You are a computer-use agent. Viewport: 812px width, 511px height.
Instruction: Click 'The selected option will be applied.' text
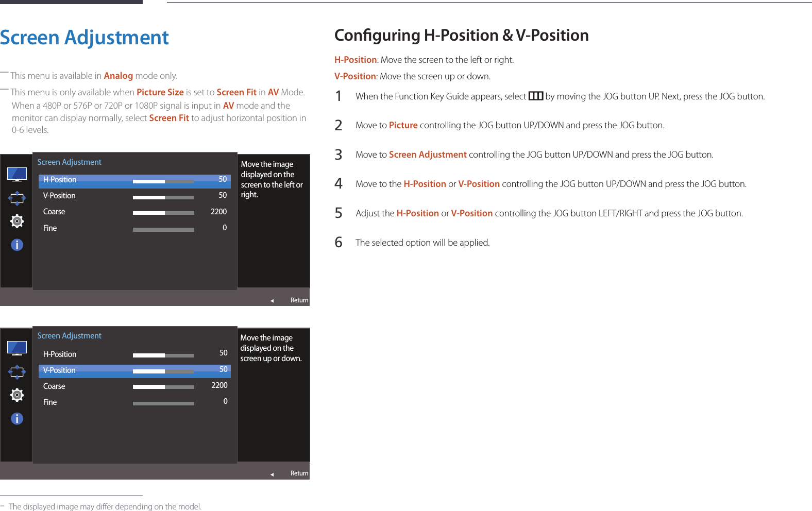[x=422, y=243]
